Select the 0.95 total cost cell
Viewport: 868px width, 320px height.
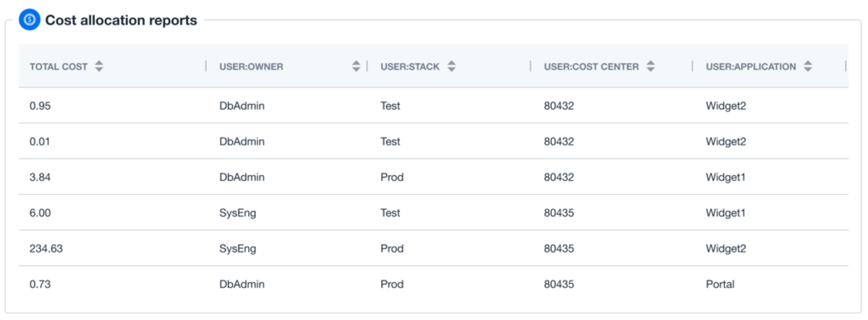41,106
